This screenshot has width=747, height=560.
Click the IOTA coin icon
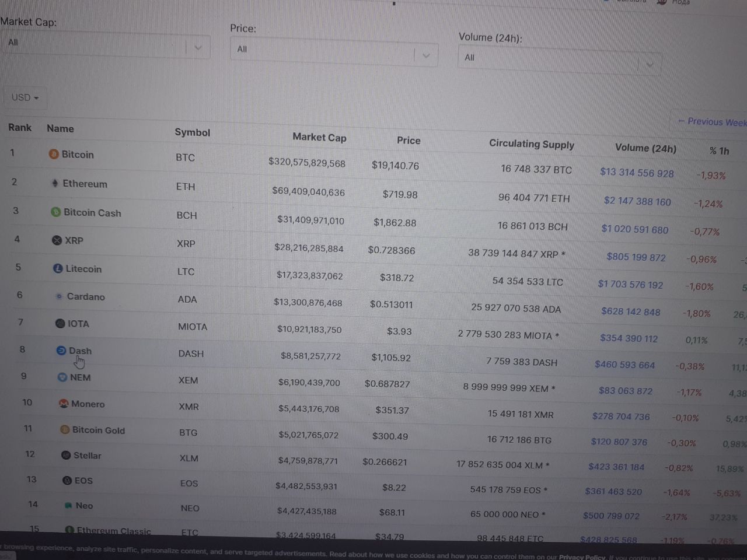(60, 323)
